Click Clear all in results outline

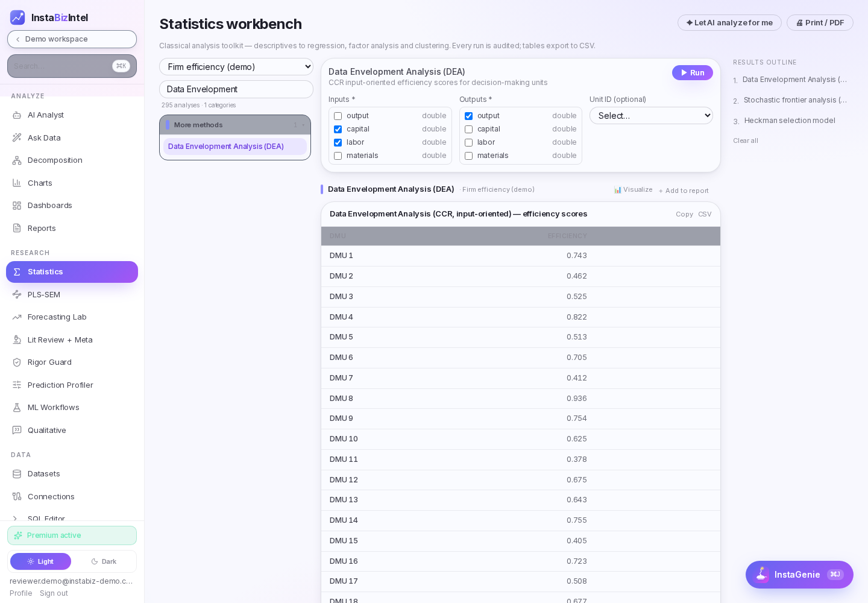coord(746,140)
